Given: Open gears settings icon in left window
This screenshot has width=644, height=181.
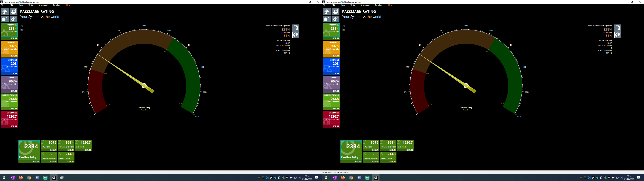Looking at the screenshot, I should pos(13,19).
